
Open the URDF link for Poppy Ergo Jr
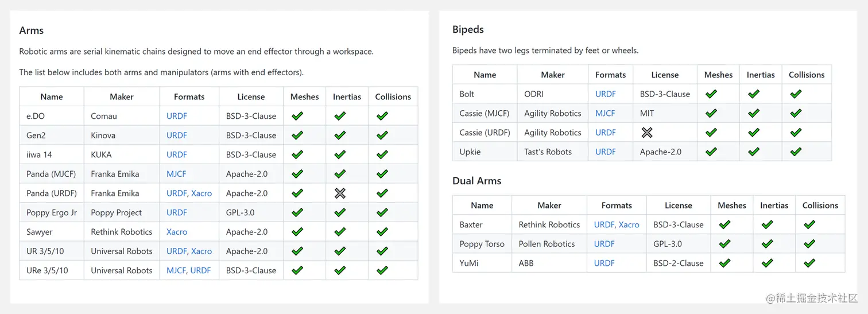(x=177, y=212)
